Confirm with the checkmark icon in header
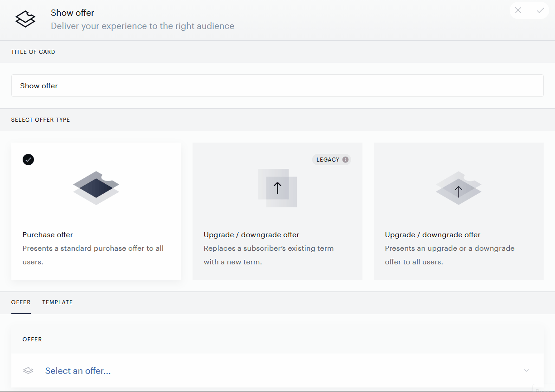 (540, 10)
